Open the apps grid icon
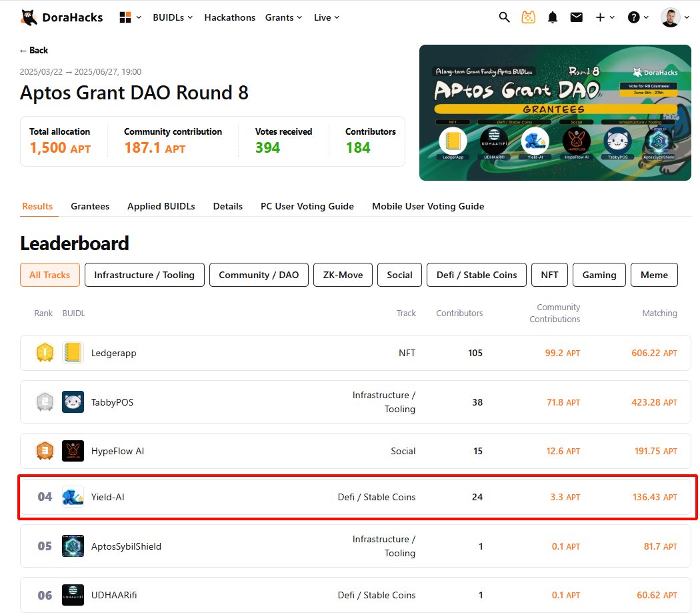700x615 pixels. [125, 17]
